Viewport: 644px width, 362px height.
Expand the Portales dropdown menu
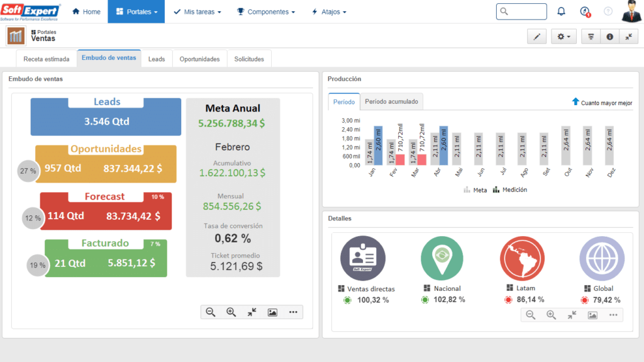click(136, 11)
